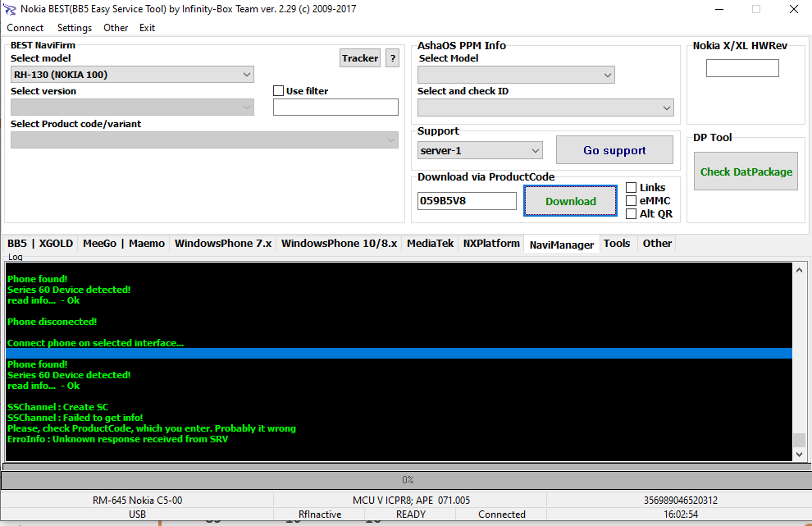Screen dimensions: 812x526
Task: Click the question mark help button
Action: 393,58
